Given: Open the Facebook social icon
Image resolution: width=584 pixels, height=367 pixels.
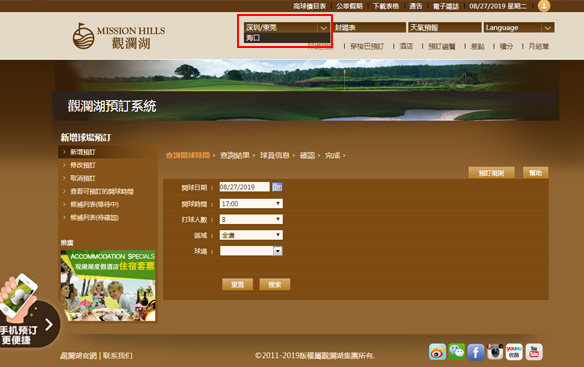Looking at the screenshot, I should (x=476, y=352).
